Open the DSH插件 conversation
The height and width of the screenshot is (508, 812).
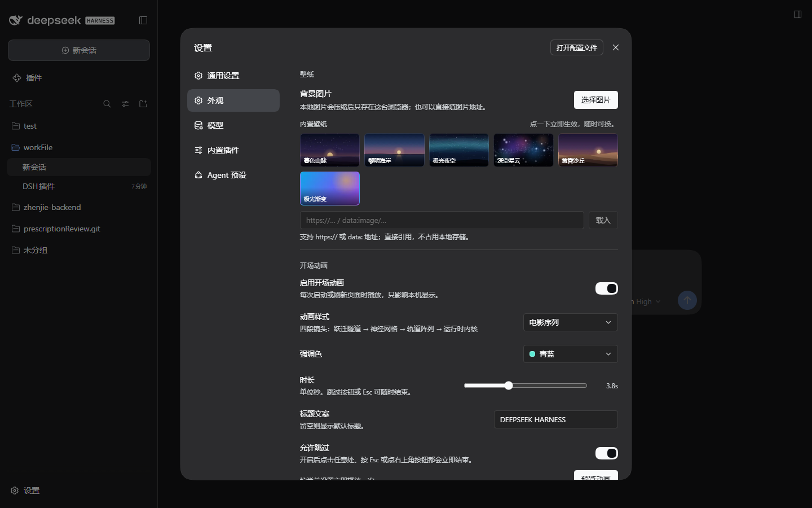[79, 186]
